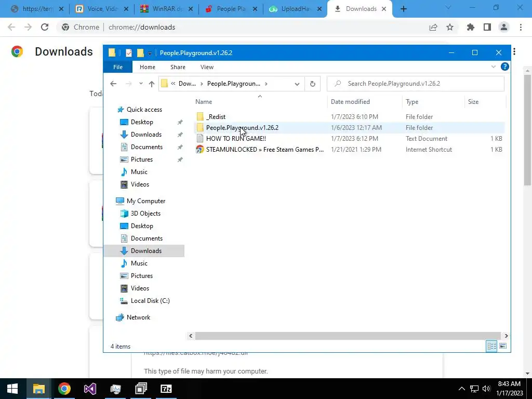Open the Share ribbon tab
This screenshot has width=532, height=399.
pos(178,67)
